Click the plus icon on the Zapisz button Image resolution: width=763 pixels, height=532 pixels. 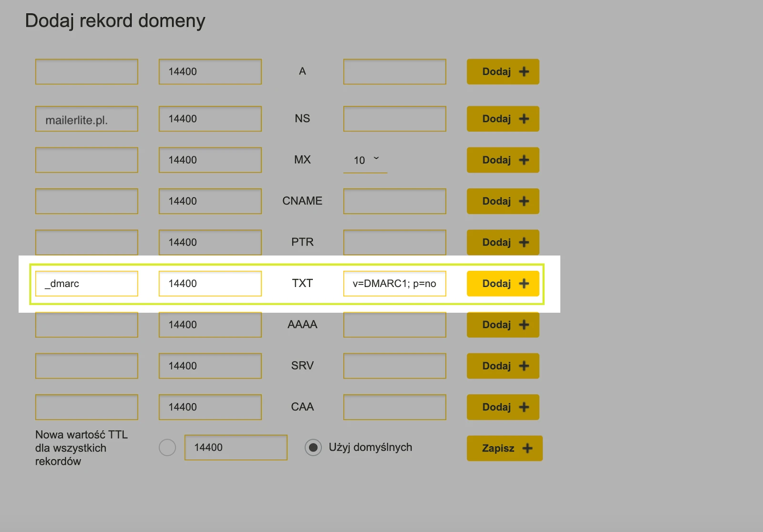coord(527,448)
